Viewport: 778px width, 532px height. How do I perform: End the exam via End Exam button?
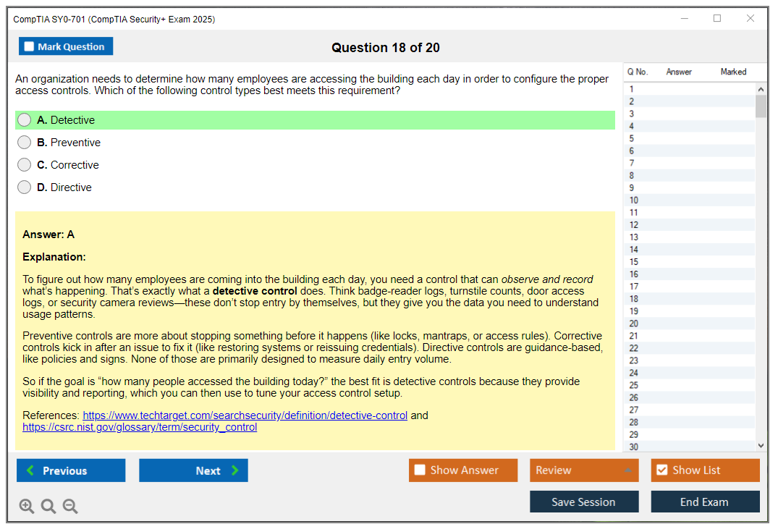(x=705, y=501)
